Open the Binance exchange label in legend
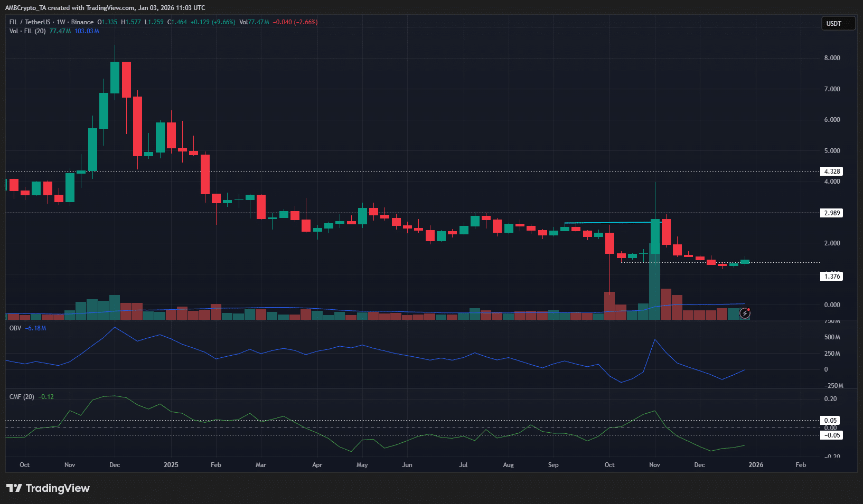Viewport: 863px width, 504px height. coord(82,22)
